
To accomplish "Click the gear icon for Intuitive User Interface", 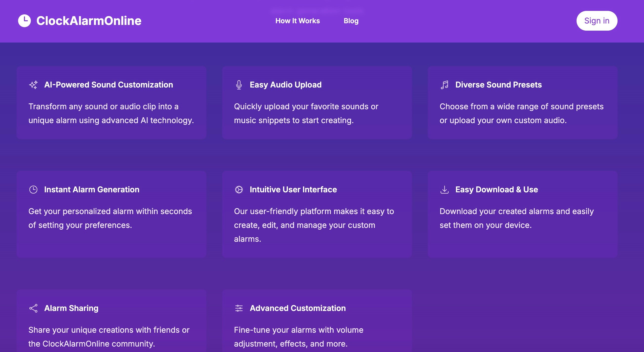I will pyautogui.click(x=239, y=190).
